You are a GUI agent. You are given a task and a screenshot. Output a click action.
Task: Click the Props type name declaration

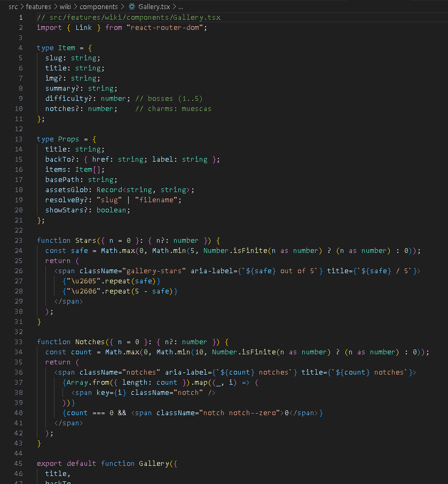(x=69, y=139)
